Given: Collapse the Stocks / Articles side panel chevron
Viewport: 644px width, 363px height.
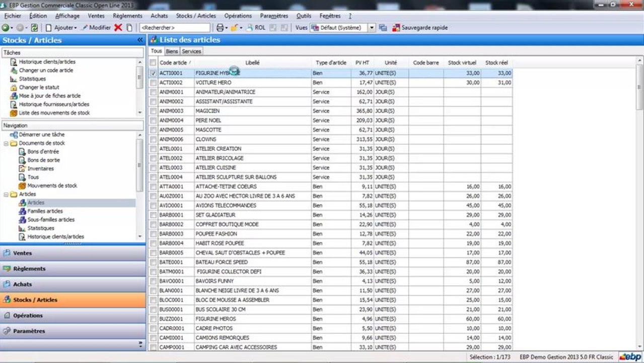Looking at the screenshot, I should pyautogui.click(x=140, y=40).
